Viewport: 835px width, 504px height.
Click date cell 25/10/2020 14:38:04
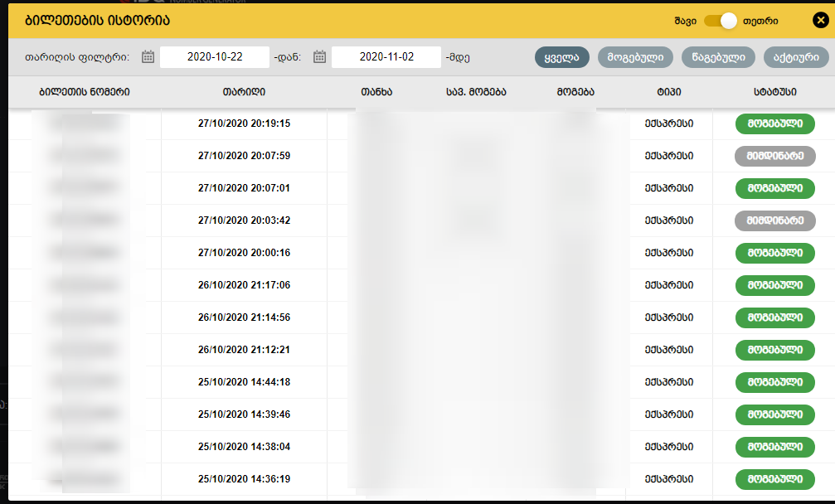click(244, 447)
